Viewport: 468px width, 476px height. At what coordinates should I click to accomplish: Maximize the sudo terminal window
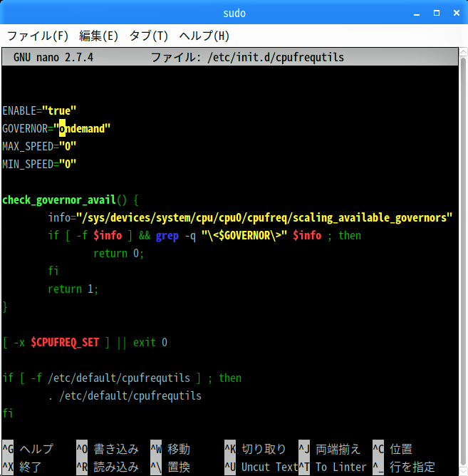pos(436,13)
